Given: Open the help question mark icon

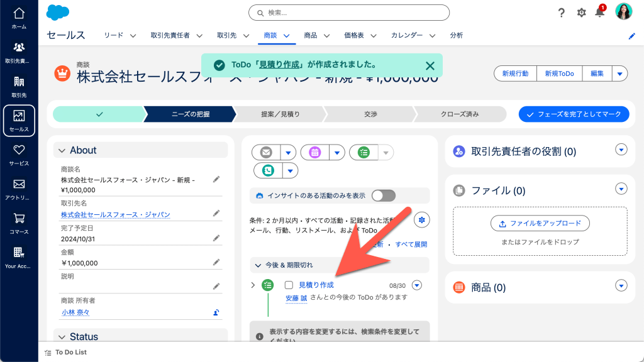Looking at the screenshot, I should coord(562,13).
